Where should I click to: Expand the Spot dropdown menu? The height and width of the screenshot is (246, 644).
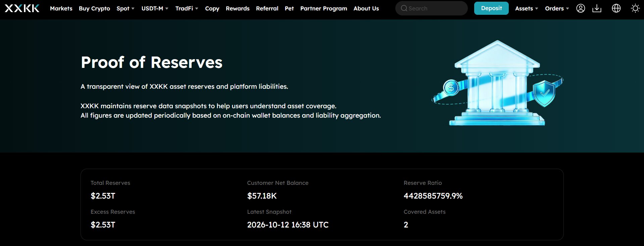pos(126,8)
